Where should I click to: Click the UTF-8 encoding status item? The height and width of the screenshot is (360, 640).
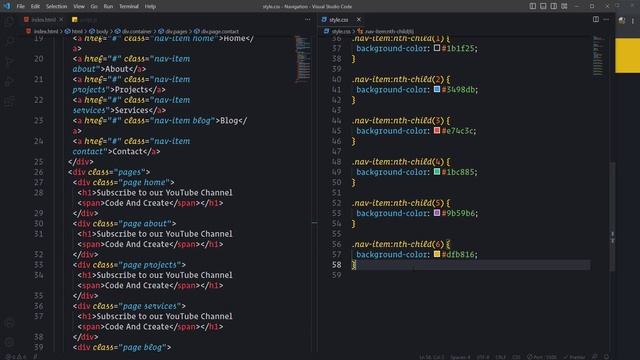point(483,357)
